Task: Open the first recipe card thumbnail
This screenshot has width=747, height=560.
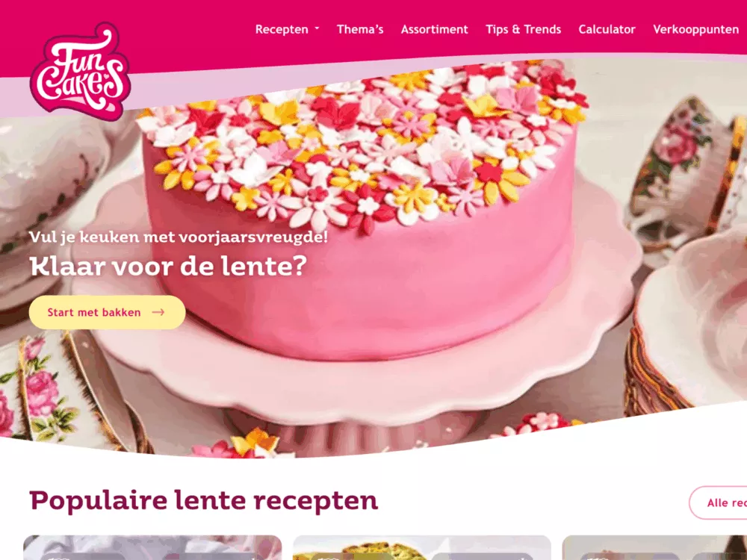Action: 152,547
